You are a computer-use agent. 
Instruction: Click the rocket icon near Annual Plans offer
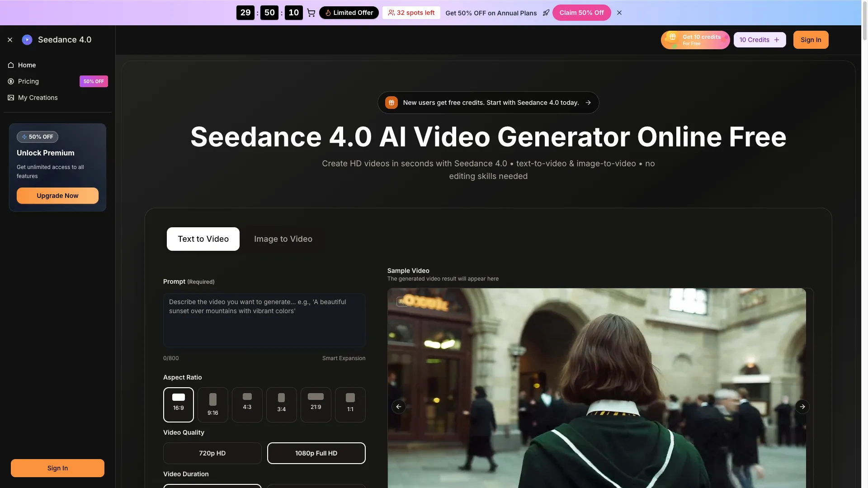pos(546,13)
